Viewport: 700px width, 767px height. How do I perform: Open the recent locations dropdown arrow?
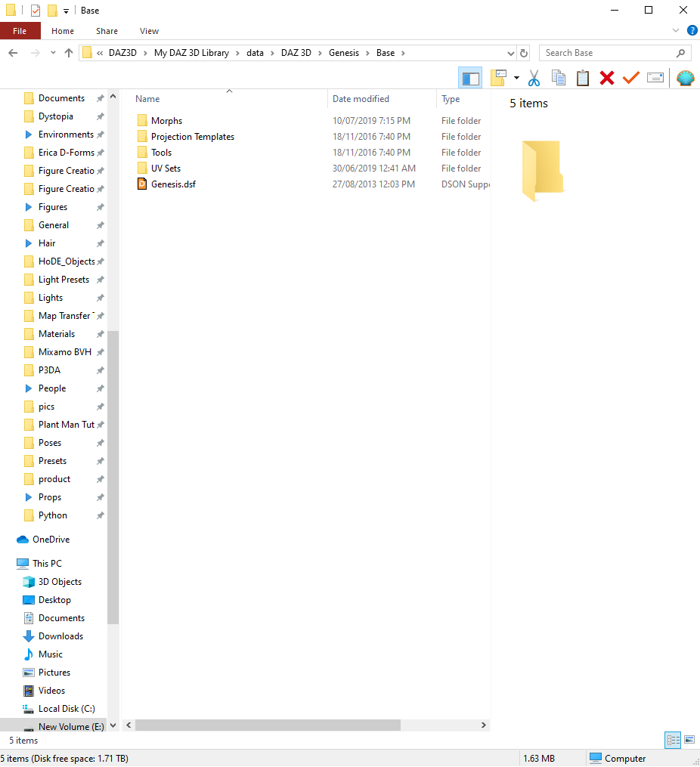pos(53,53)
